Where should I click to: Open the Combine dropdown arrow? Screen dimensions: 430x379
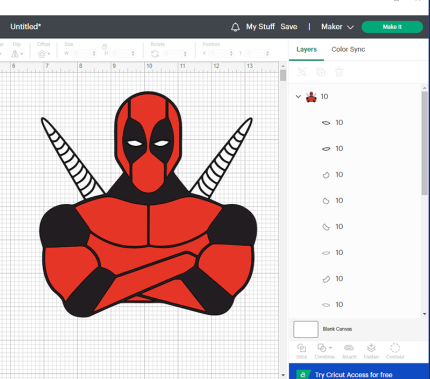click(x=330, y=348)
